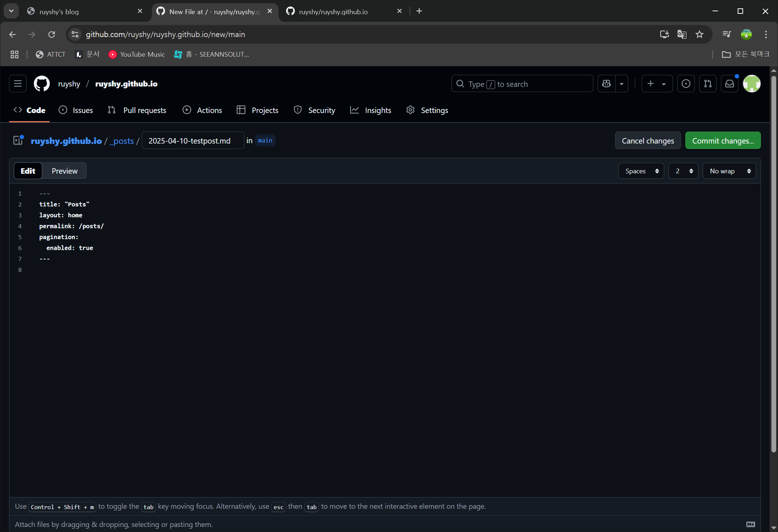Switch to the Preview tab

pyautogui.click(x=64, y=171)
